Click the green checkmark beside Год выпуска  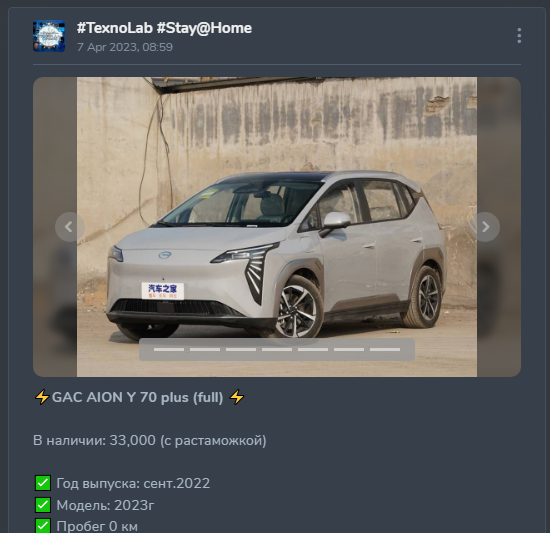pyautogui.click(x=43, y=483)
